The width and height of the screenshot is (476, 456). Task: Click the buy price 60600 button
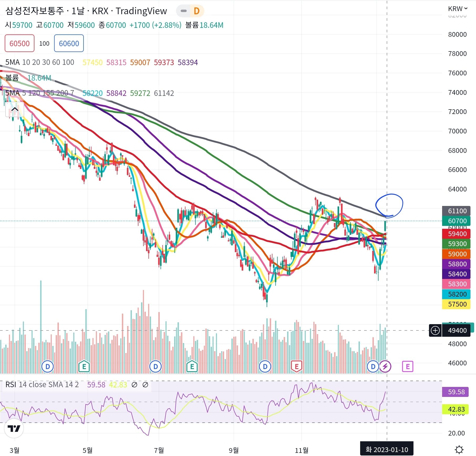(x=69, y=43)
